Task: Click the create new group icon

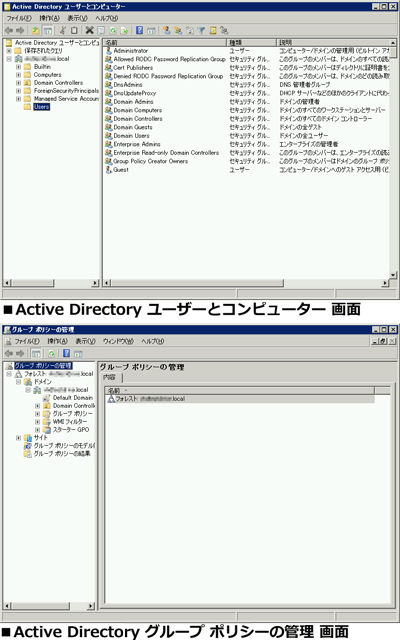Action: pos(178,30)
